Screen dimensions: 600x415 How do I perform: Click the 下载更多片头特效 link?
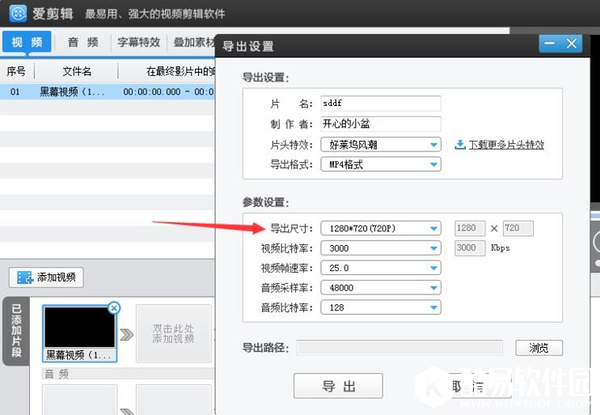coord(506,144)
